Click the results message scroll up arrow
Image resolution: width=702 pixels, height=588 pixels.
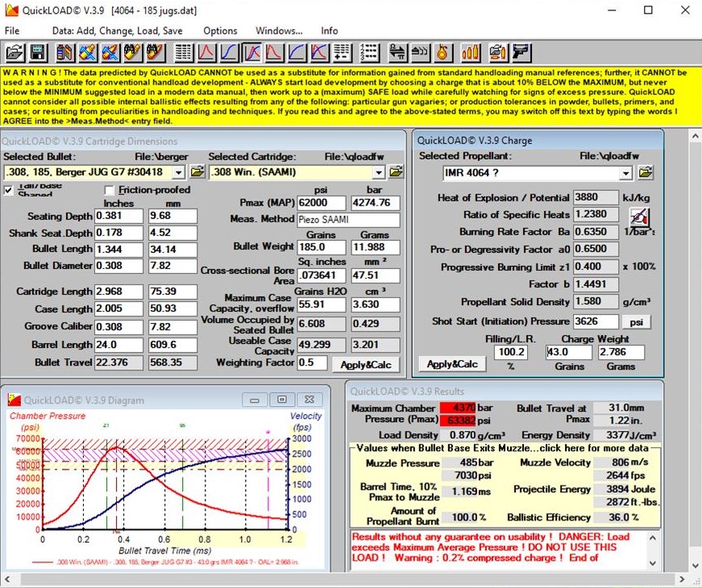(x=653, y=537)
